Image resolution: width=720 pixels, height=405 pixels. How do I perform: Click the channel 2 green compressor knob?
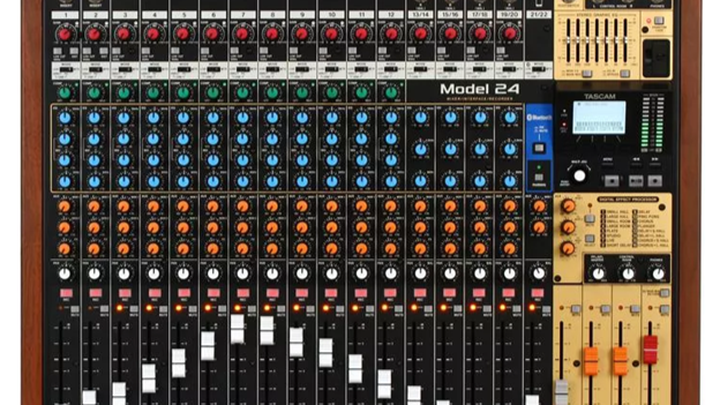pyautogui.click(x=95, y=92)
